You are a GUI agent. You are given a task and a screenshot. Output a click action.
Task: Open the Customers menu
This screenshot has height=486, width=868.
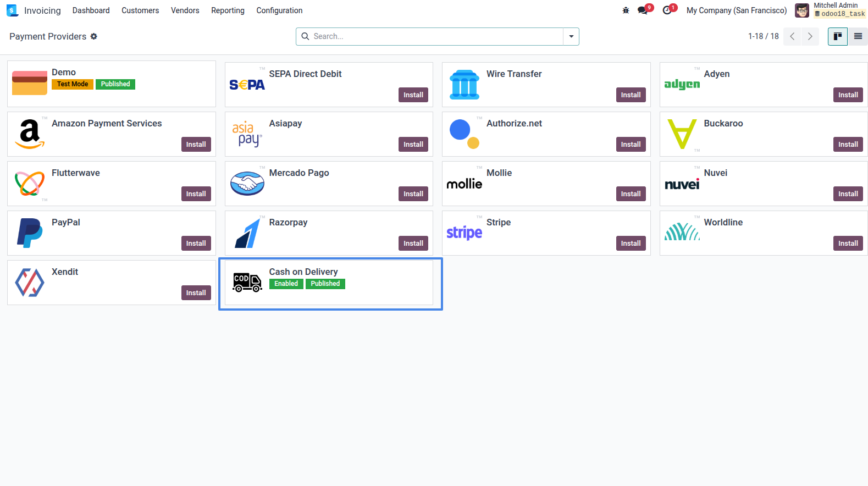pos(140,10)
